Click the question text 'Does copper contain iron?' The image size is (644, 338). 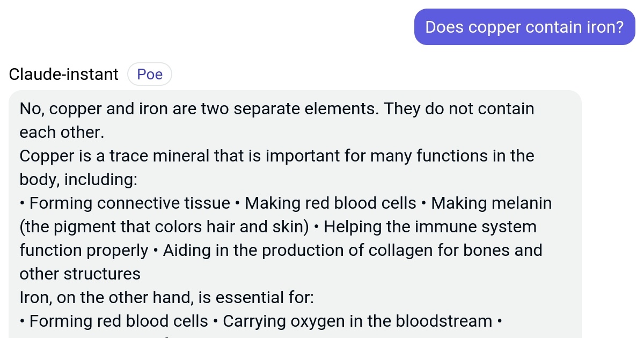tap(524, 26)
